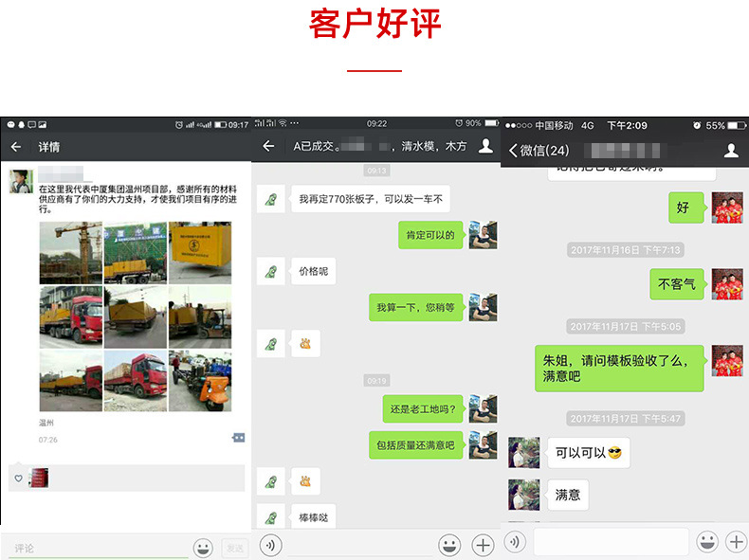Tap green bubble 包括质量还满意吧
Image resolution: width=749 pixels, height=560 pixels.
pos(415,445)
